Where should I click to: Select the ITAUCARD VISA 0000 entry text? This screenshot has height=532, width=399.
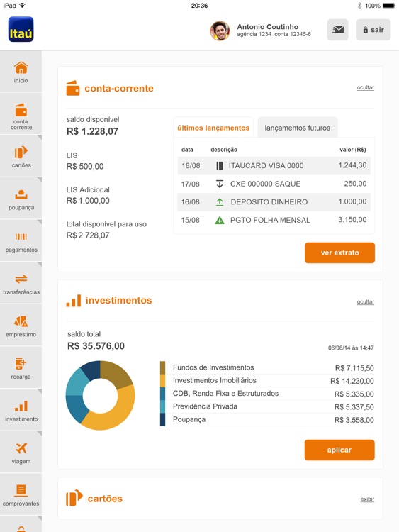click(266, 165)
